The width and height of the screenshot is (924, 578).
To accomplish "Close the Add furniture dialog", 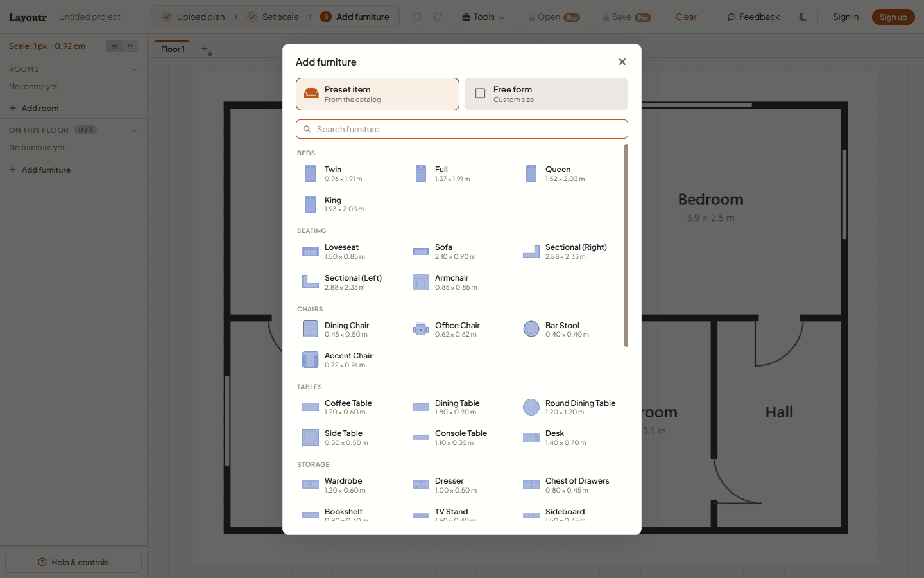I will coord(622,62).
